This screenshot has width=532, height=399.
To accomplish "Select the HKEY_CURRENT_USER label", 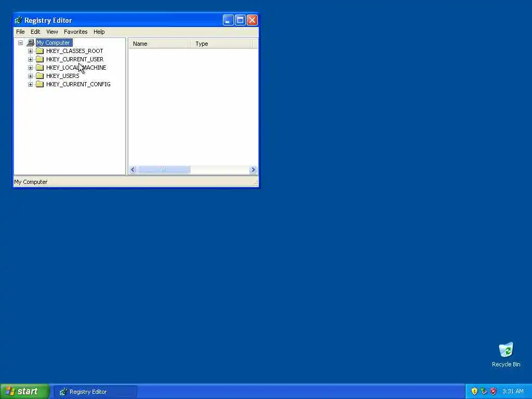I will [x=75, y=59].
